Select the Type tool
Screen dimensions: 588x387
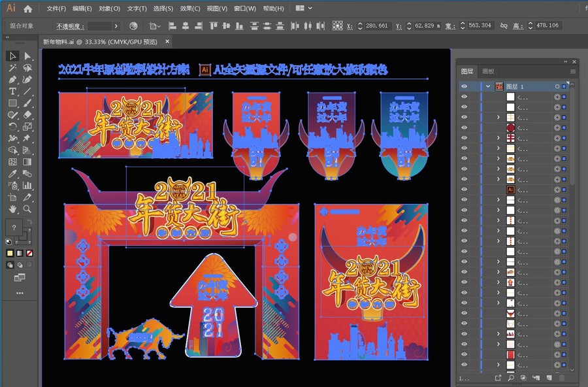pyautogui.click(x=12, y=92)
